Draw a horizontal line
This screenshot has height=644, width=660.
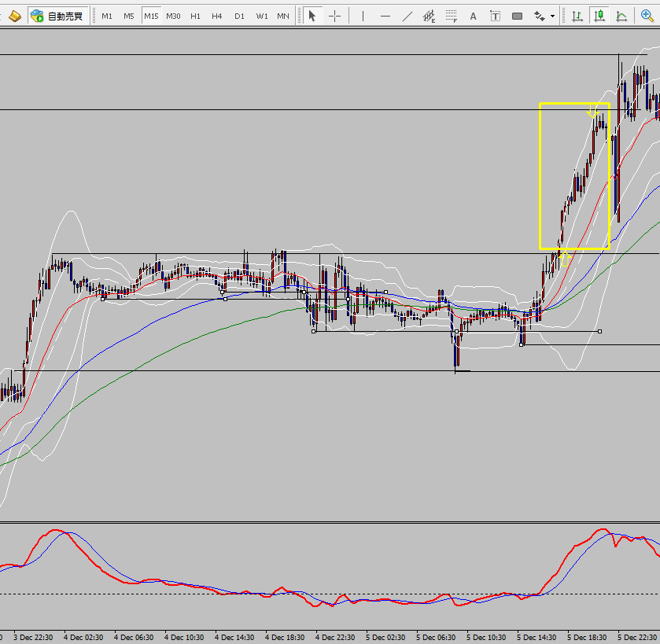(385, 16)
